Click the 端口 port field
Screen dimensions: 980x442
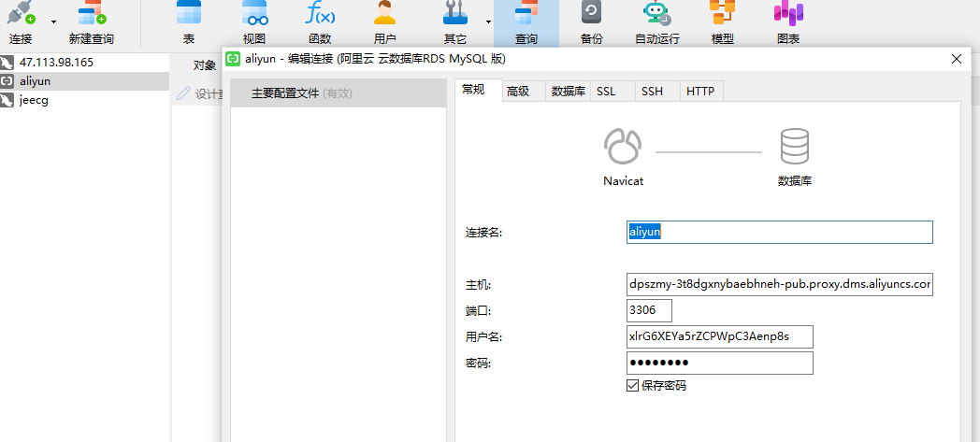coord(649,310)
